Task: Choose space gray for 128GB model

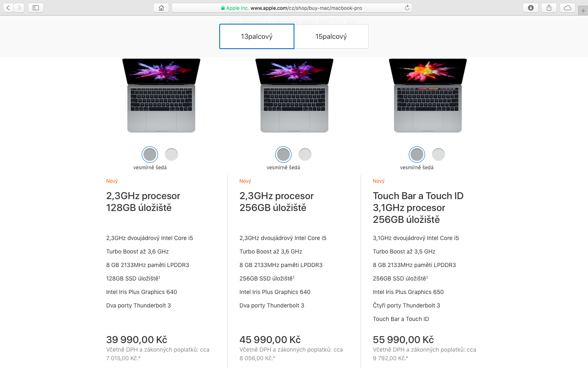Action: tap(150, 155)
